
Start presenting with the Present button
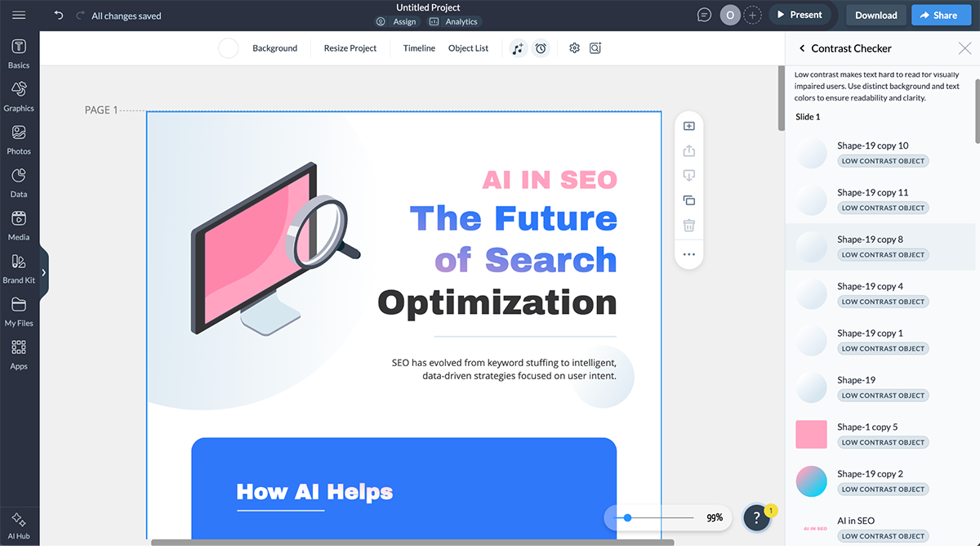[800, 14]
